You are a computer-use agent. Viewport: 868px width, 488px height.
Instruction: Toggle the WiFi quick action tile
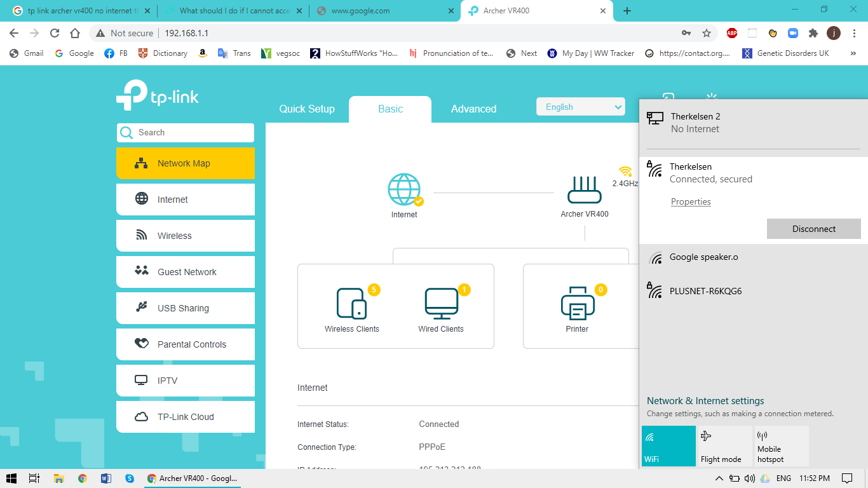pyautogui.click(x=668, y=446)
